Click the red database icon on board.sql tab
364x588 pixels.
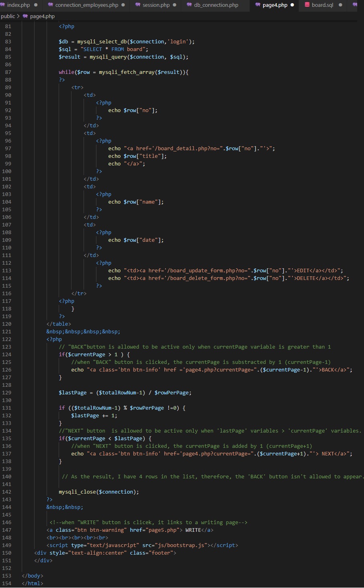tap(307, 5)
